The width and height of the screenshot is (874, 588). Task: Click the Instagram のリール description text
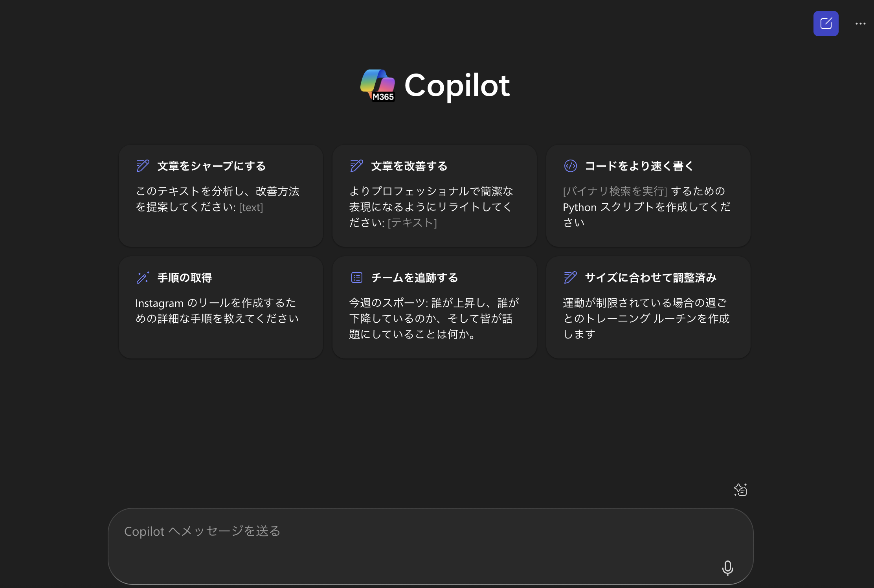[217, 311]
